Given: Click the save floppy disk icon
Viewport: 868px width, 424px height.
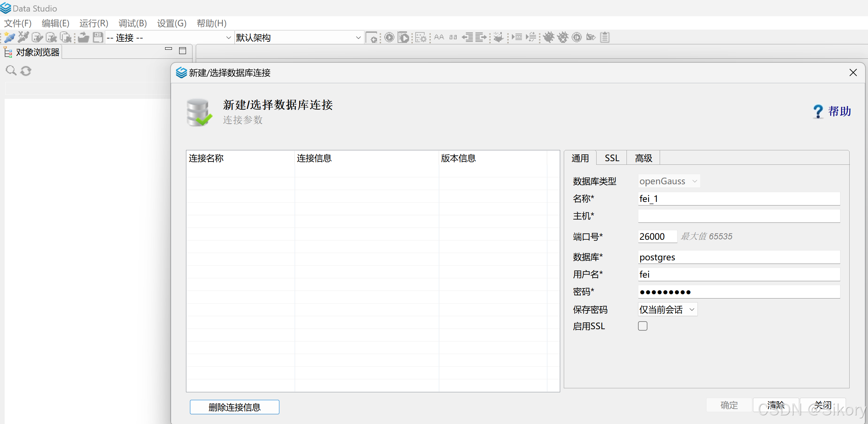Looking at the screenshot, I should (98, 37).
